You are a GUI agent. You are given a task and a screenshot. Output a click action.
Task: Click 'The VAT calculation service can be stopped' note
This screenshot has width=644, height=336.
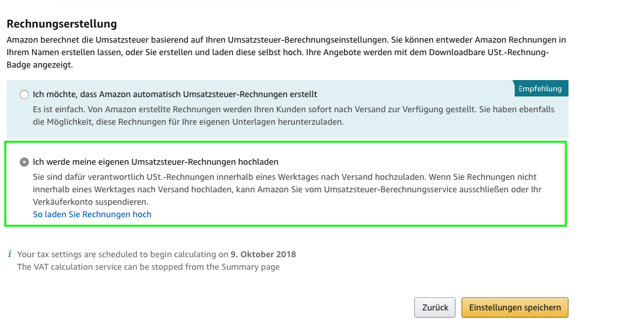148,267
